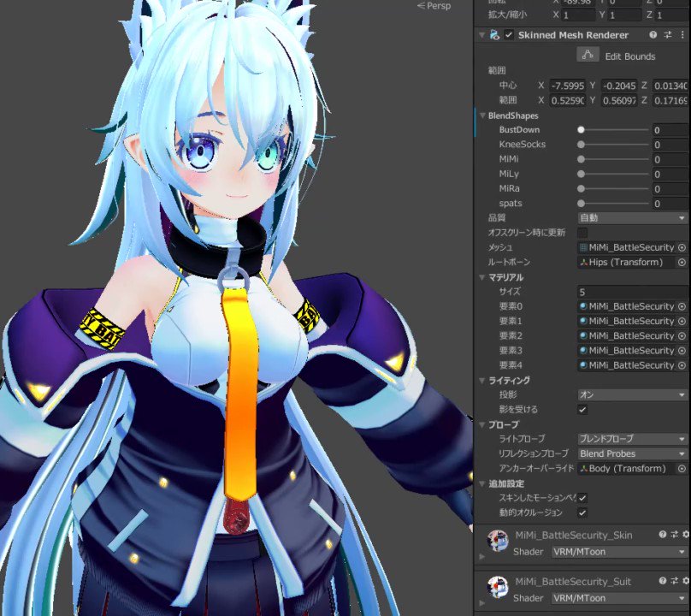Toggle the Skinned Mesh Renderer enabled checkbox
This screenshot has width=691, height=616.
509,35
